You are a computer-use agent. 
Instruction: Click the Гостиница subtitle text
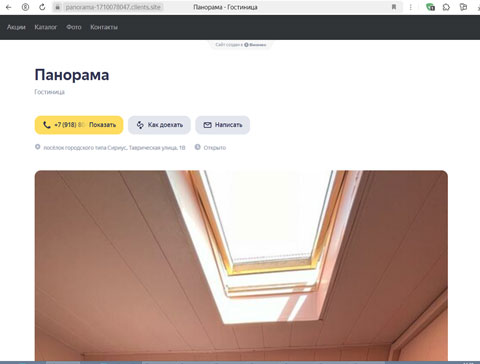50,92
